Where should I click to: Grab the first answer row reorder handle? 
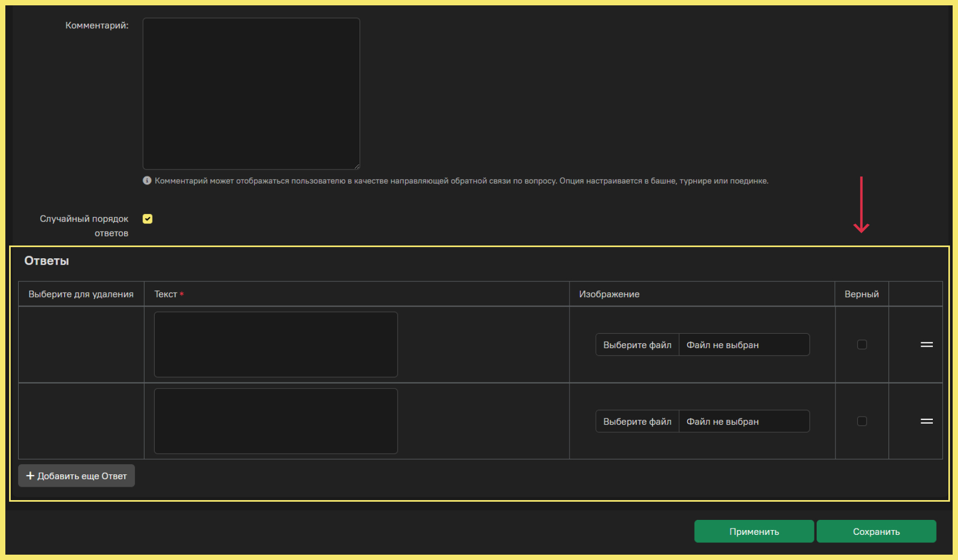(927, 344)
